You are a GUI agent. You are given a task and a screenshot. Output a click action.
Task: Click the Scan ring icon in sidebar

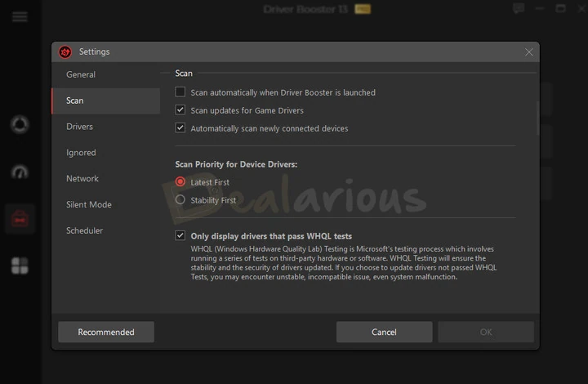[x=20, y=125]
